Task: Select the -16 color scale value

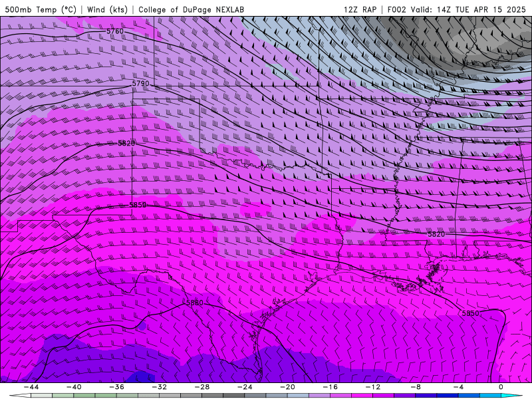Action: click(330, 387)
